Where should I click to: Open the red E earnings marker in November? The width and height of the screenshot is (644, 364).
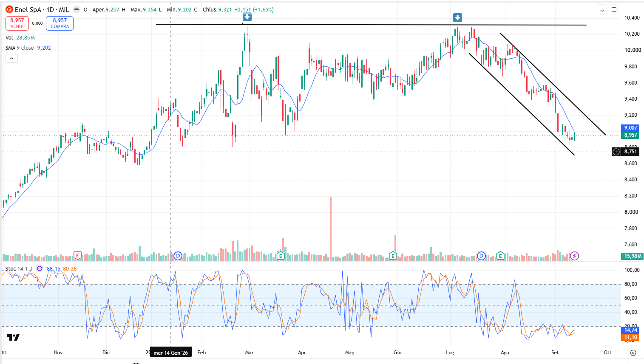pyautogui.click(x=77, y=256)
